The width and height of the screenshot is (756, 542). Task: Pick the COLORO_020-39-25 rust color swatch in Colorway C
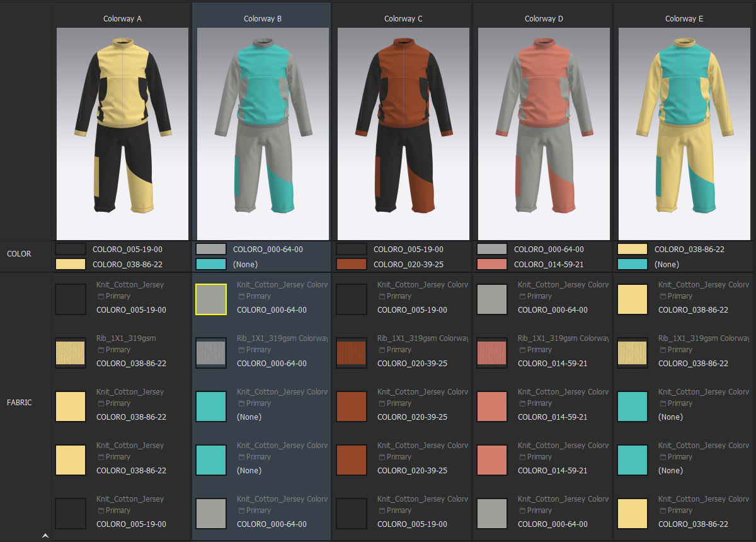(x=352, y=264)
